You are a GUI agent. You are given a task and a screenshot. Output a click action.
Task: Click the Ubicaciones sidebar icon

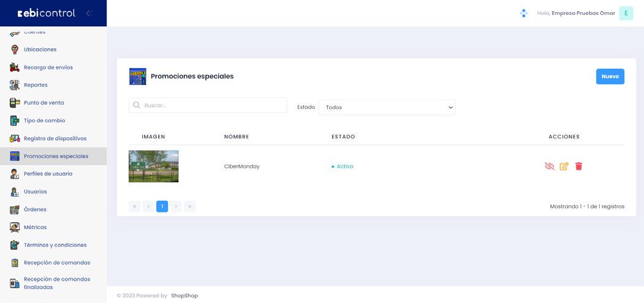point(15,50)
